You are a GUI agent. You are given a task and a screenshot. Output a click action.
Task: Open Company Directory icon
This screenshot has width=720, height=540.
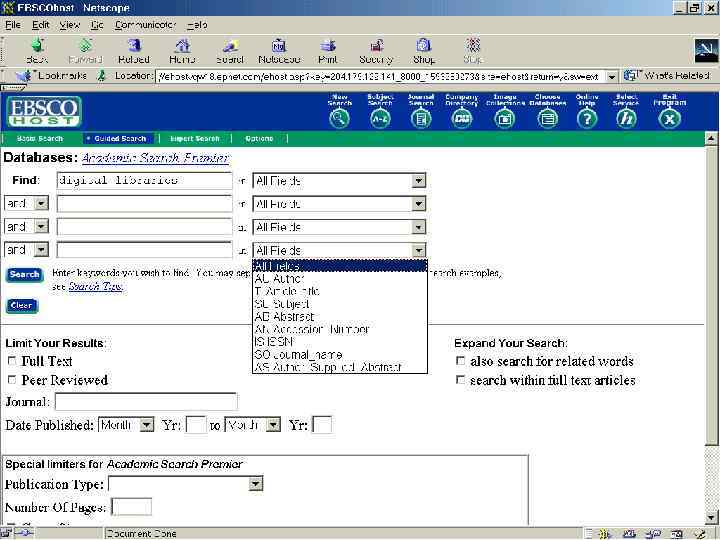(462, 118)
